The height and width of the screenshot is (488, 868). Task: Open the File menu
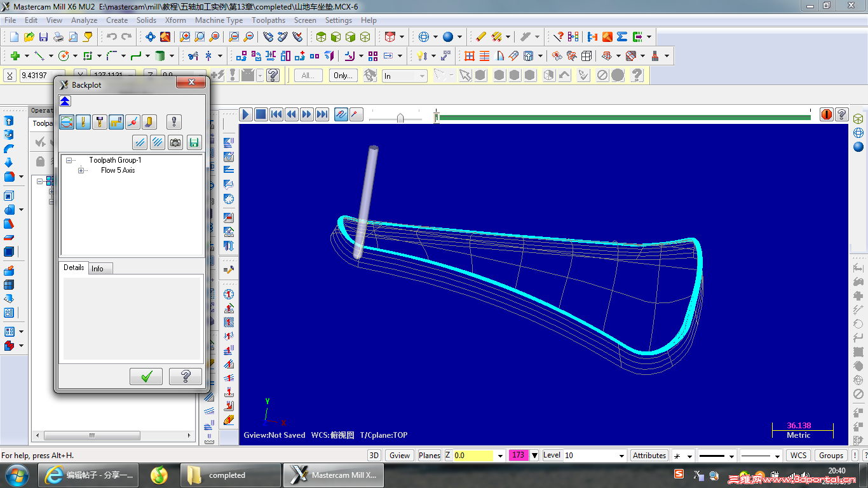[x=10, y=20]
